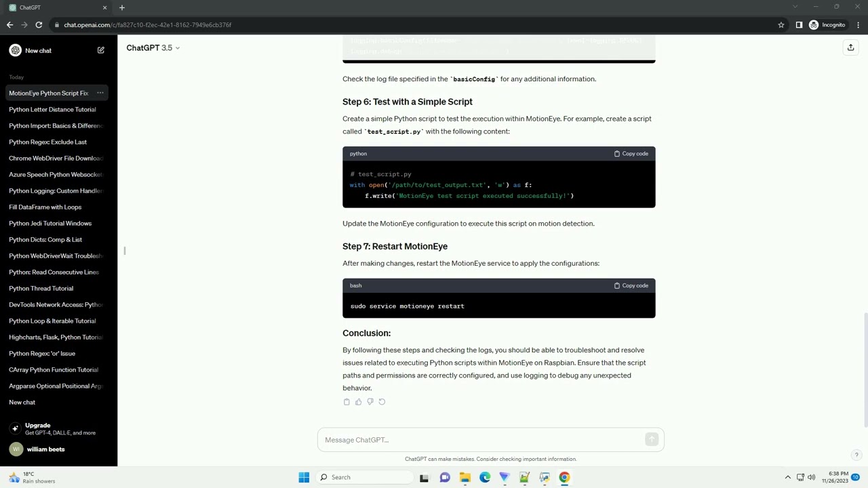This screenshot has width=868, height=488.
Task: Open the DevTools Network Access chat
Action: (58, 304)
